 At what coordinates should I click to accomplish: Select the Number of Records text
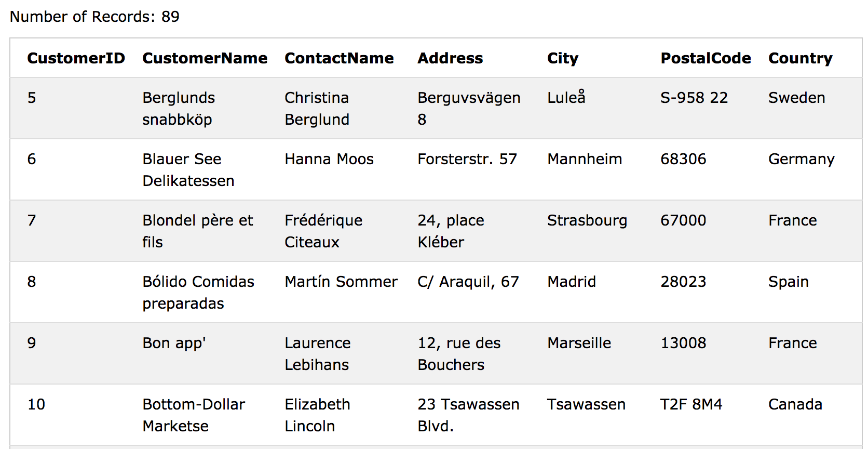[x=94, y=17]
